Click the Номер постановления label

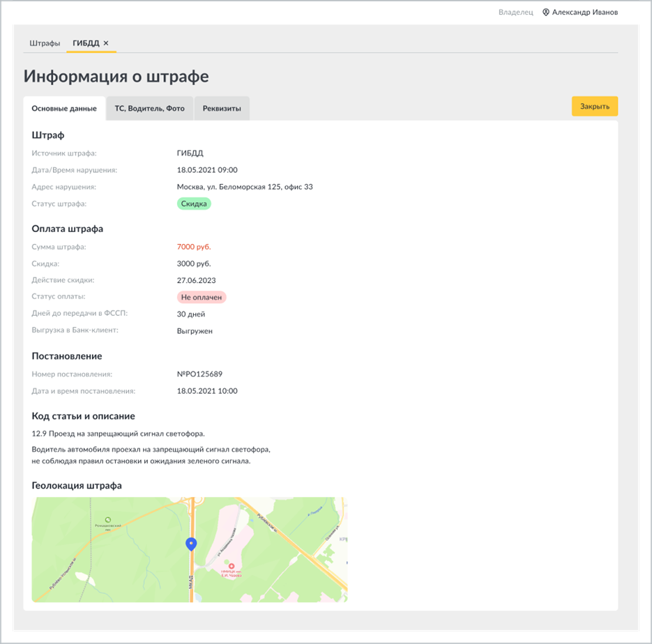pos(72,374)
